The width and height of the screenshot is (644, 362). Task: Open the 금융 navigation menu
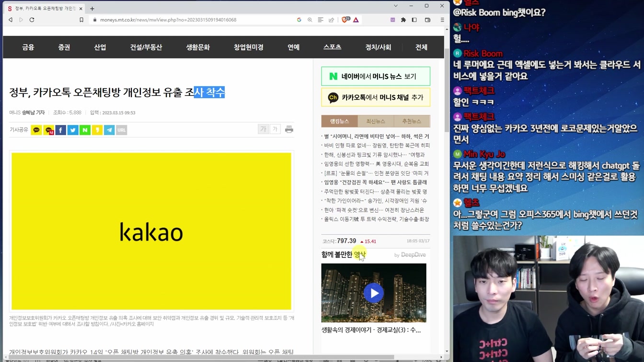click(28, 47)
